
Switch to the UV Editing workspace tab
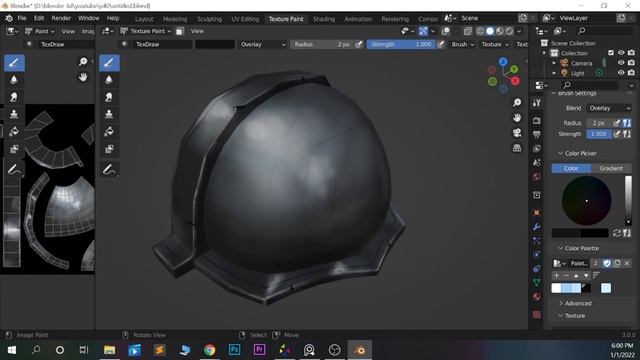[x=245, y=19]
